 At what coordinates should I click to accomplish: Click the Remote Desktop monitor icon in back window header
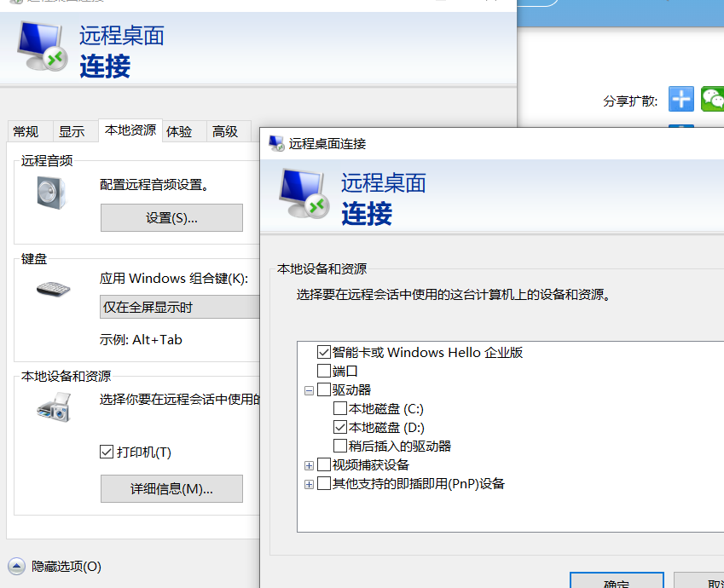[42, 46]
